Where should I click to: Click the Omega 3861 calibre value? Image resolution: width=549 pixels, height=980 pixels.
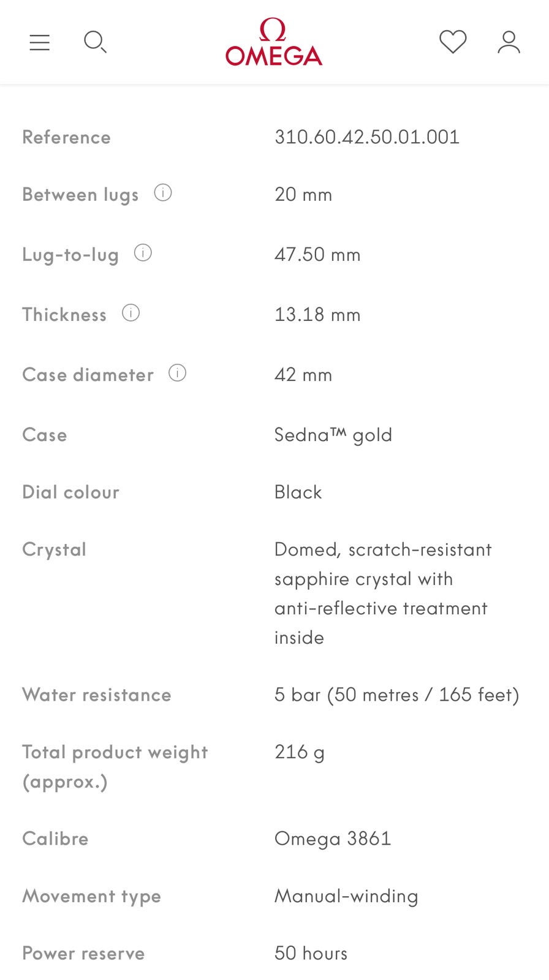coord(333,839)
